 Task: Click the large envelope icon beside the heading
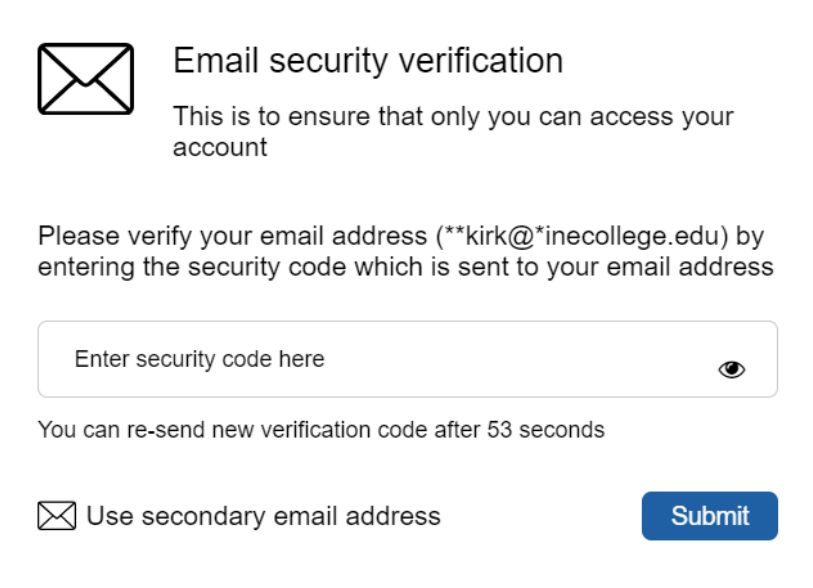tap(86, 79)
